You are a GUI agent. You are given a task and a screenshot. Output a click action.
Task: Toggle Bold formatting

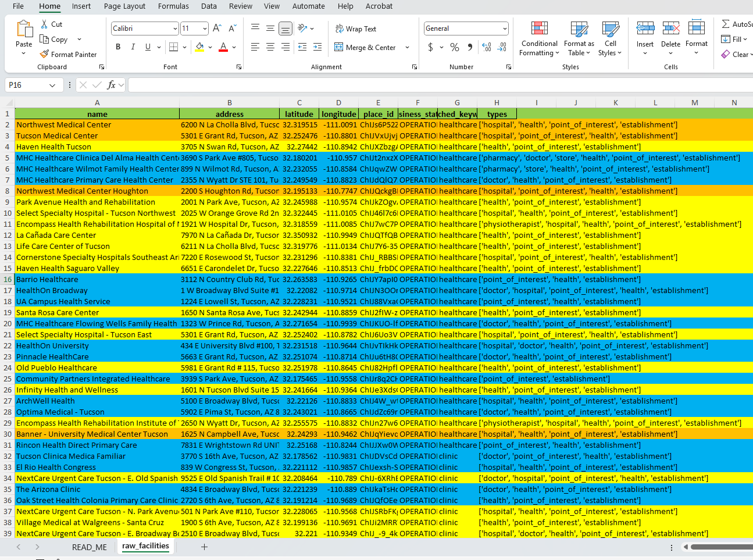pyautogui.click(x=118, y=47)
